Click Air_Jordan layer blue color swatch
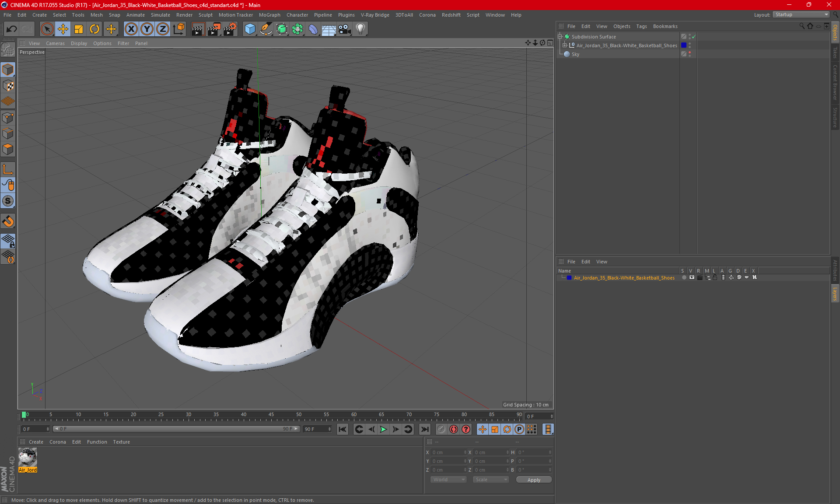840x504 pixels. (x=569, y=278)
